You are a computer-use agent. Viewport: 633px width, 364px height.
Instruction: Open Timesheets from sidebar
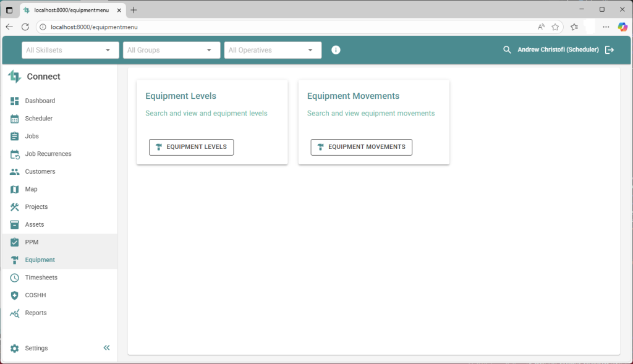(x=41, y=277)
